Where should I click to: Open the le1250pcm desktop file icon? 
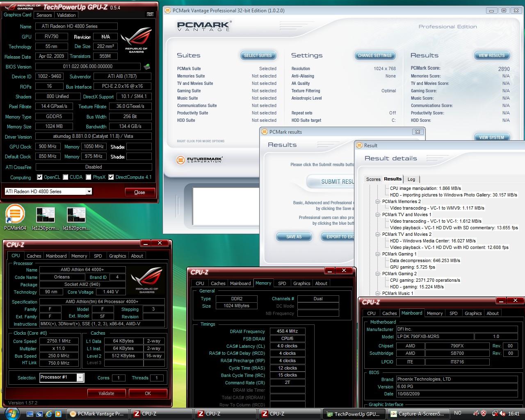click(46, 218)
